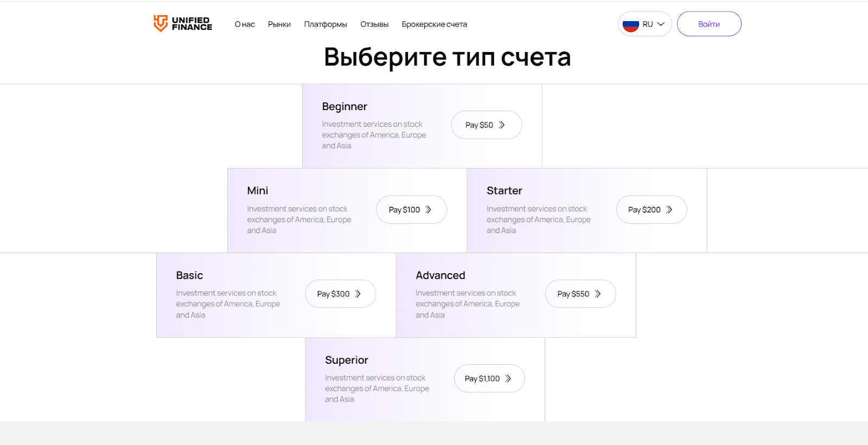Open the О нас menu item
The width and height of the screenshot is (868, 445).
(x=245, y=24)
